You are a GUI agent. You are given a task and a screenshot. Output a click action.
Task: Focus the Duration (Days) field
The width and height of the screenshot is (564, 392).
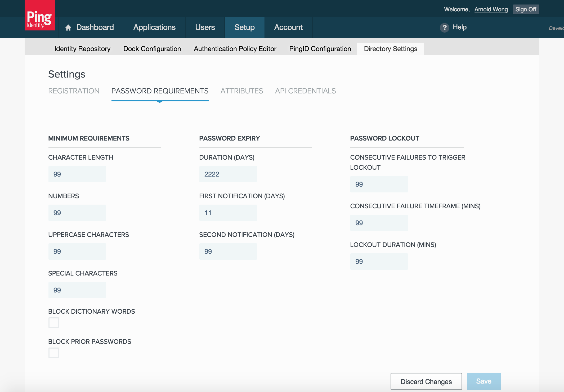pyautogui.click(x=228, y=174)
